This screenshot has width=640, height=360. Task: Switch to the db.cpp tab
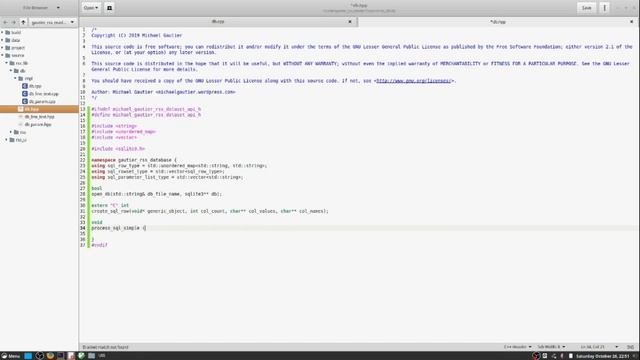[218, 22]
